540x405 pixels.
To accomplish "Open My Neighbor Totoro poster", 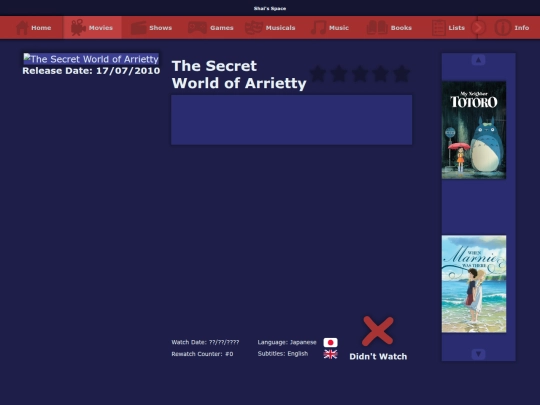I will point(474,130).
